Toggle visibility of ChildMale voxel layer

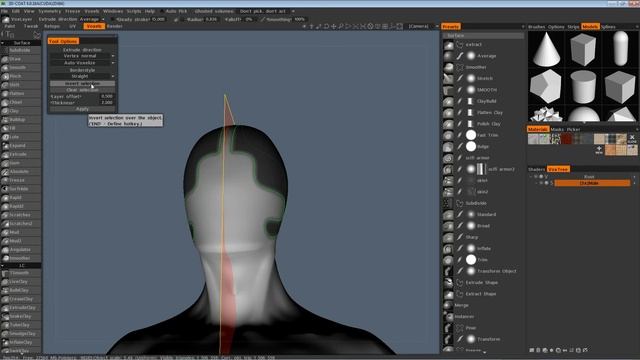[542, 183]
